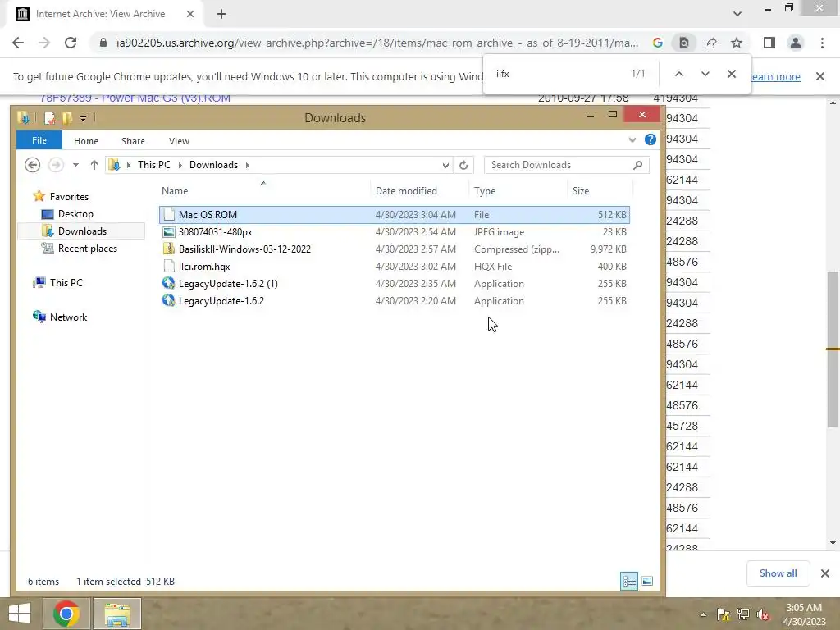
Task: Select IIci.rom.hqx file
Action: tap(395, 267)
